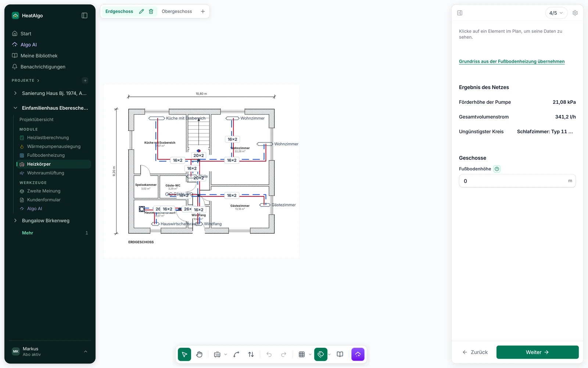Open grid options dropdown arrow

click(310, 354)
